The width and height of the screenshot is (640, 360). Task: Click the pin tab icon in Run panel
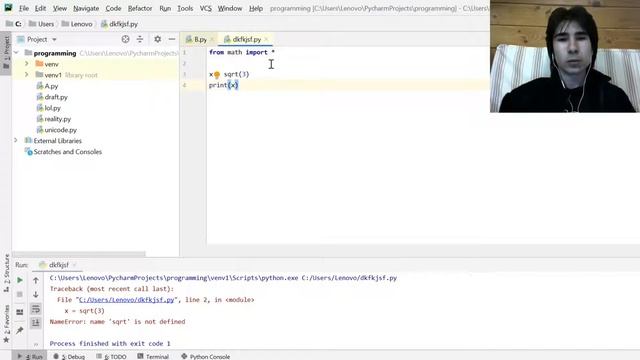[20, 330]
